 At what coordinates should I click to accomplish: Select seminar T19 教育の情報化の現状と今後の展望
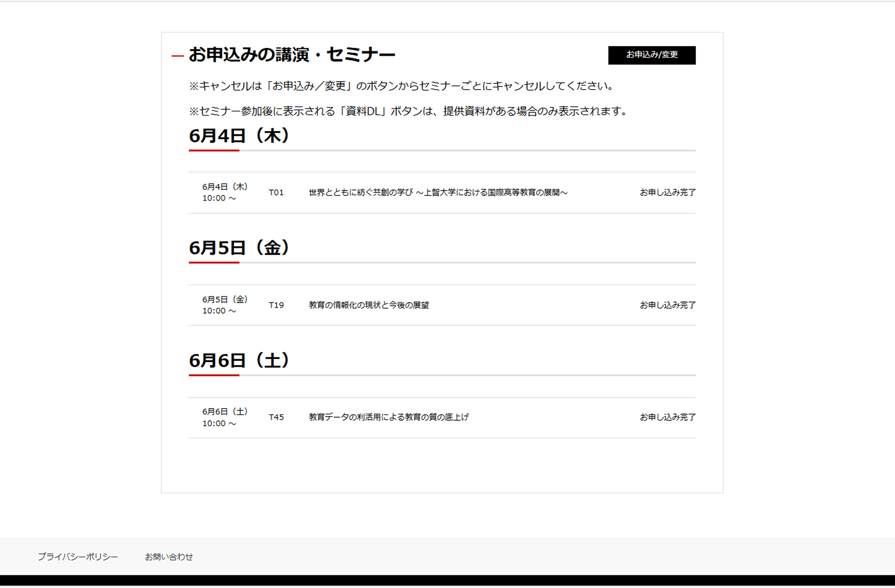pos(368,305)
